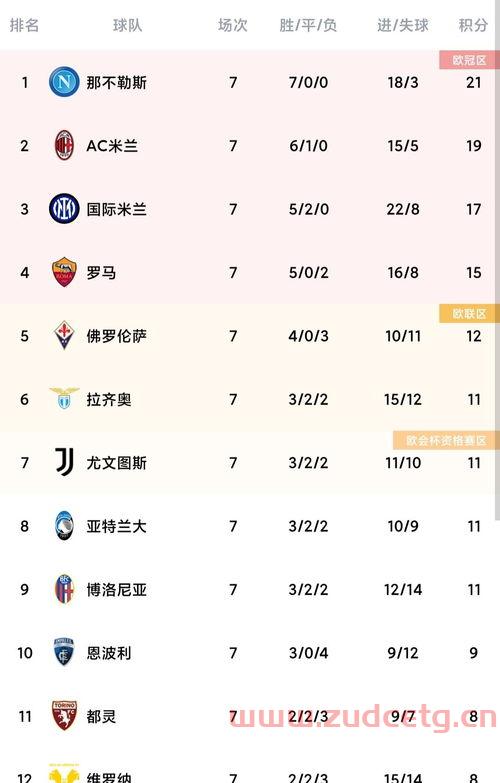This screenshot has height=783, width=500.
Task: Click the Atalanta team crest icon
Action: 64,526
